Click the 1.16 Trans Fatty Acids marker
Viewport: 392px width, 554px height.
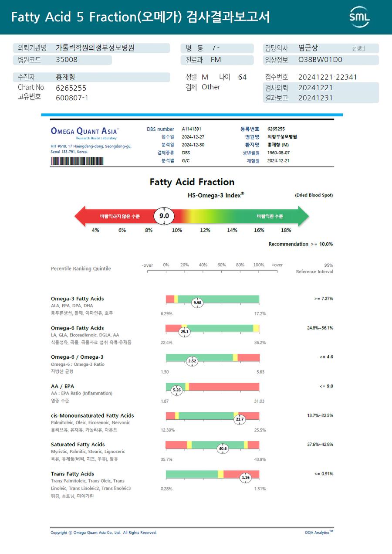pyautogui.click(x=246, y=478)
